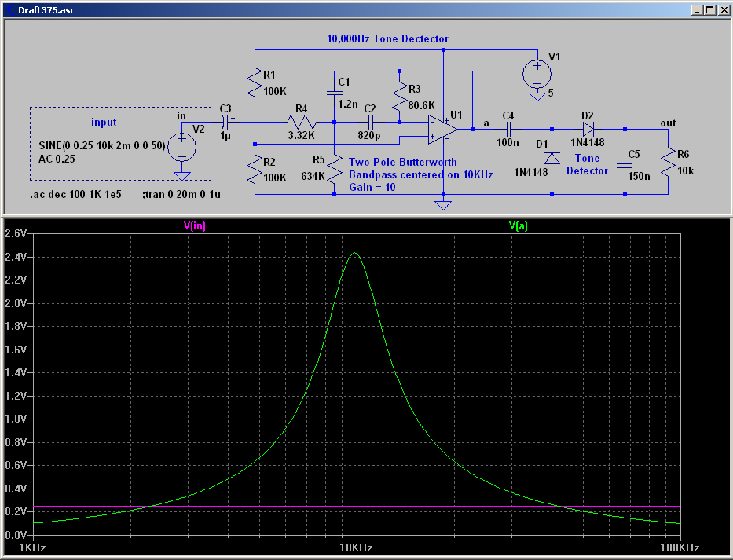The image size is (733, 560).
Task: Click the .ac dec 100 1K 1e5 directive
Action: tap(75, 194)
